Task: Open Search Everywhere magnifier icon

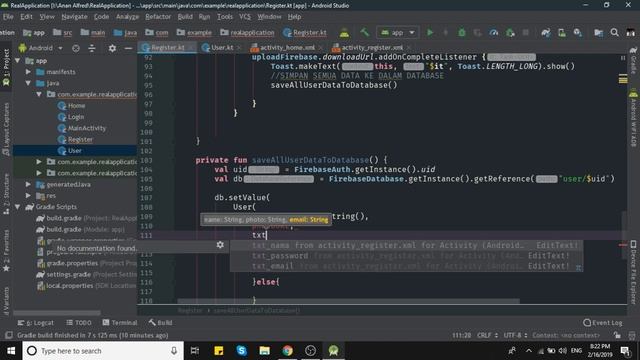Action: click(x=614, y=32)
